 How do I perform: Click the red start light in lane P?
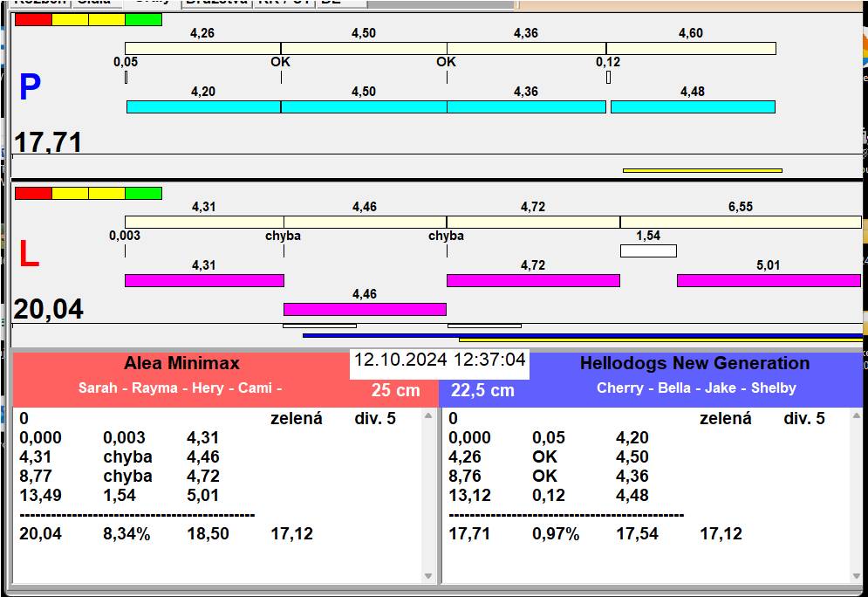pos(33,19)
